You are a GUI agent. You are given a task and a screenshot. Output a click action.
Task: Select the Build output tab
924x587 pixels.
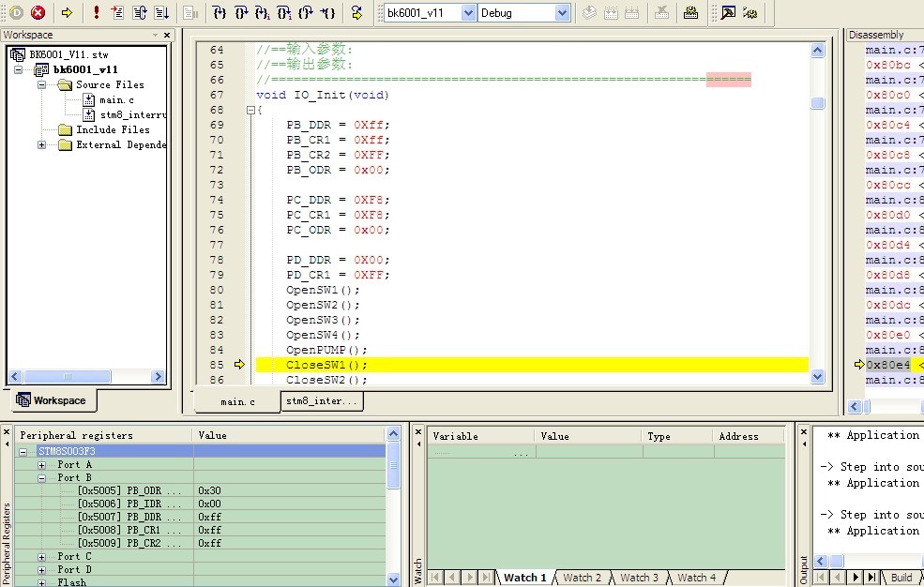point(901,578)
